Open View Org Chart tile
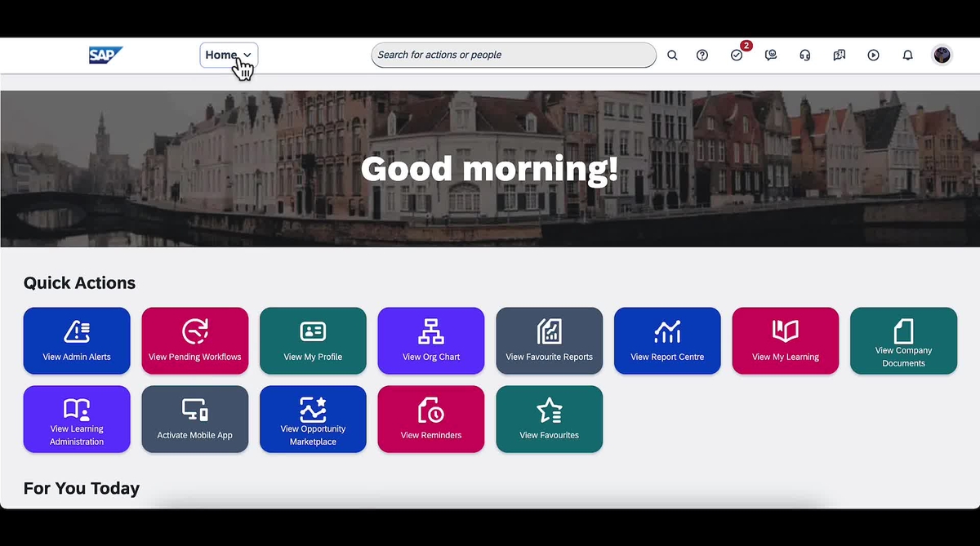The width and height of the screenshot is (980, 546). tap(431, 341)
